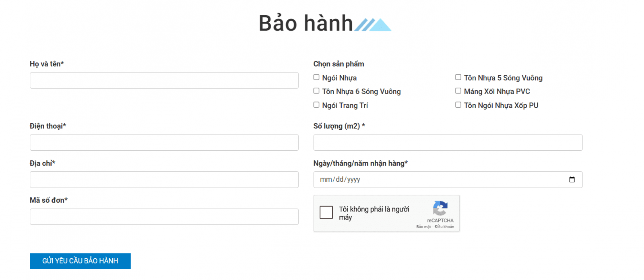Enable the Tôn Ngói Nhựa Xốp PU option

(x=458, y=104)
